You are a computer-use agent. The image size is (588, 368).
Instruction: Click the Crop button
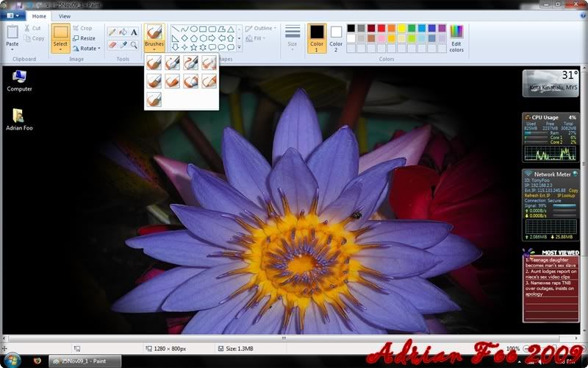82,28
